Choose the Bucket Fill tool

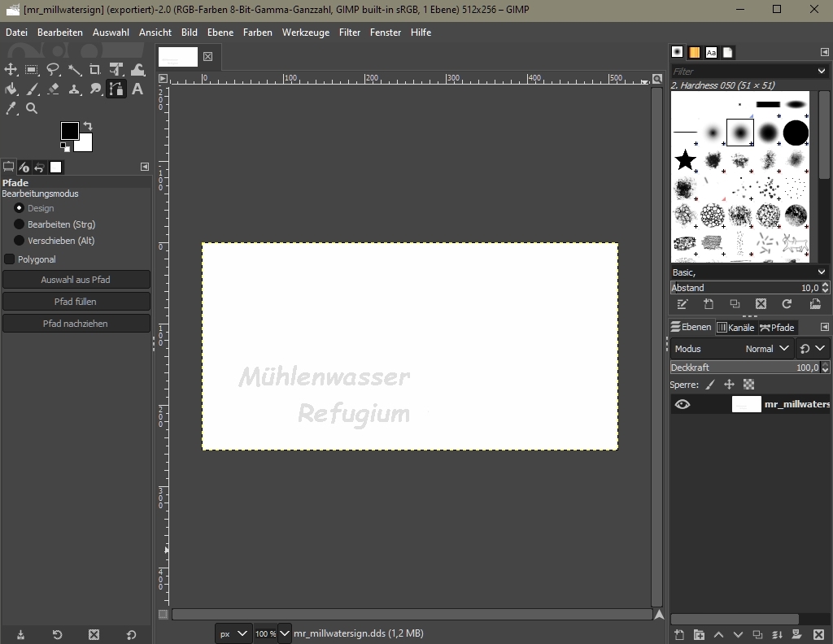(11, 89)
